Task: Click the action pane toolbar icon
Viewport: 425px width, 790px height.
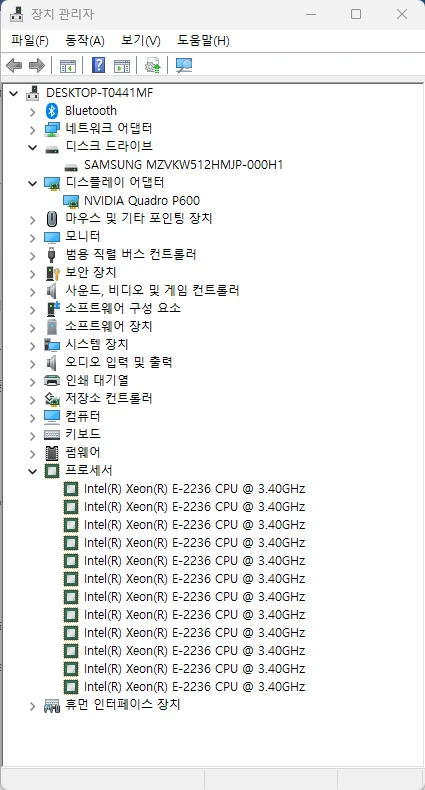Action: [x=122, y=65]
